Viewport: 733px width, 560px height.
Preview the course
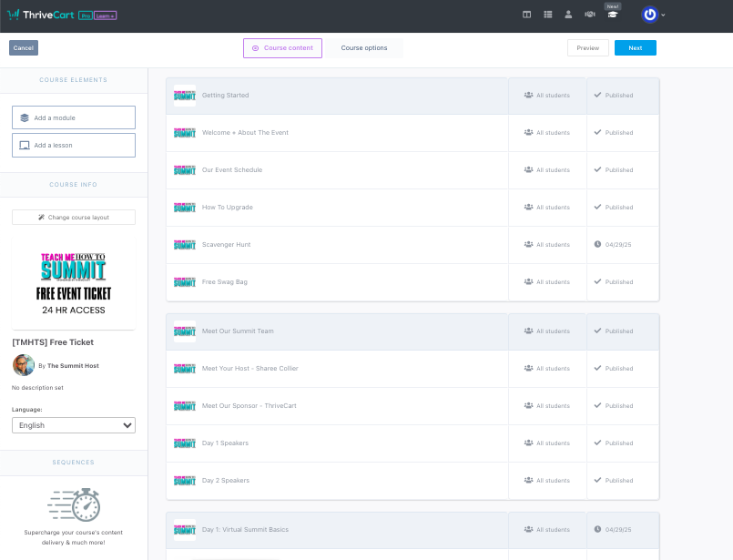[x=587, y=47]
